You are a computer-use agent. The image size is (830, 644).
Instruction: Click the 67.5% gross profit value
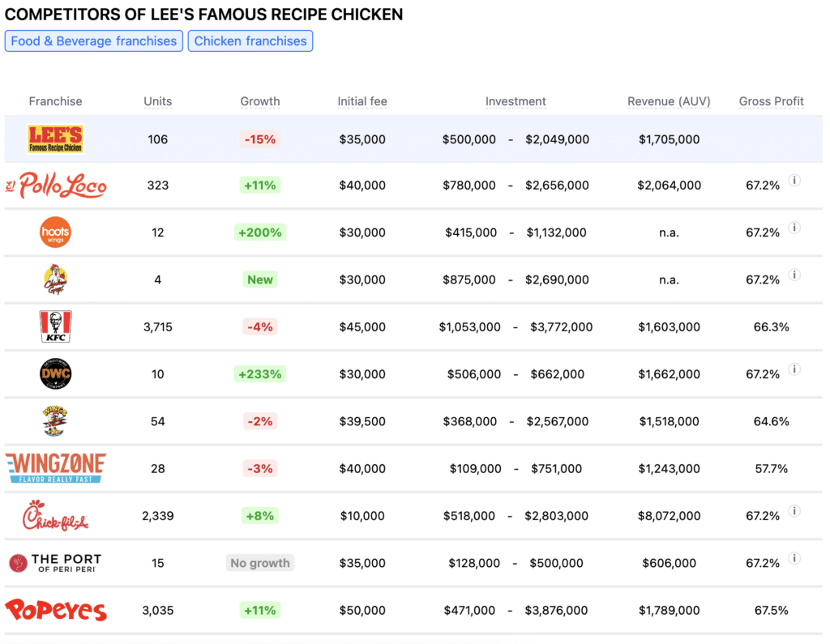tap(772, 611)
